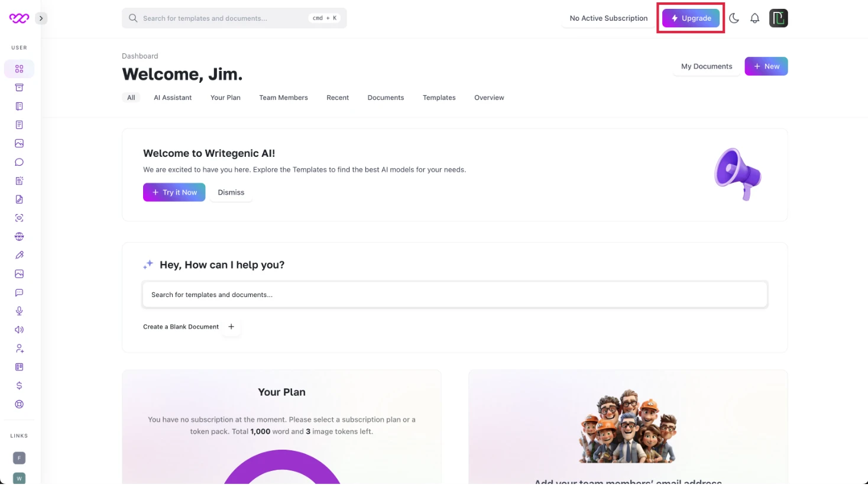Click plus next to Create a Blank Document

pyautogui.click(x=231, y=327)
